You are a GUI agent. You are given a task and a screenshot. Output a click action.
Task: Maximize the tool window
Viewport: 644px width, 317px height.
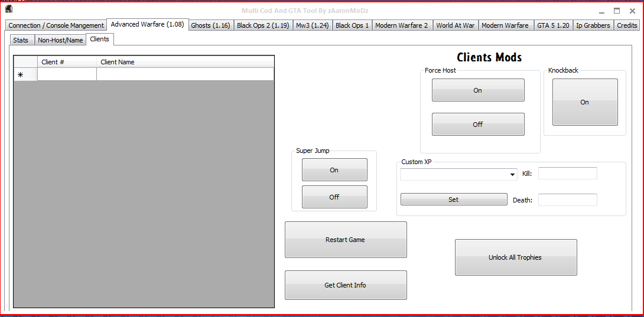pyautogui.click(x=617, y=11)
